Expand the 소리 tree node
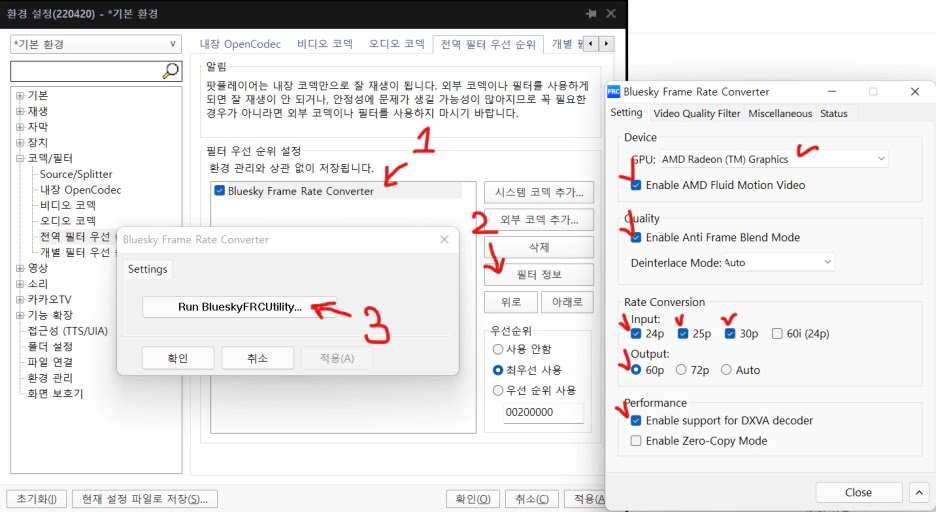The height and width of the screenshot is (512, 936). tap(20, 284)
